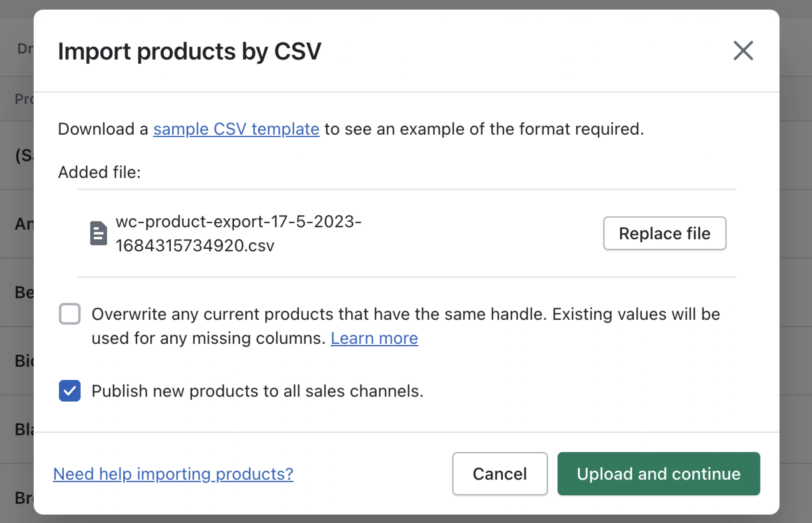Click the partially hidden An row behind dialog

coord(23,224)
